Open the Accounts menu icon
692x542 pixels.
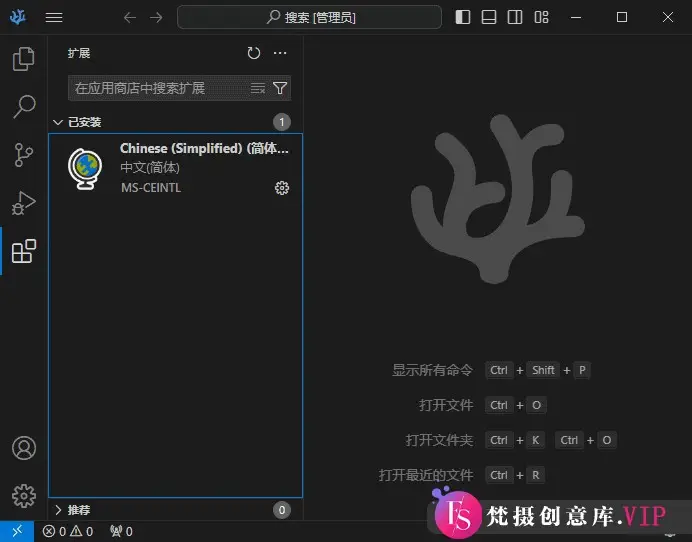(24, 448)
